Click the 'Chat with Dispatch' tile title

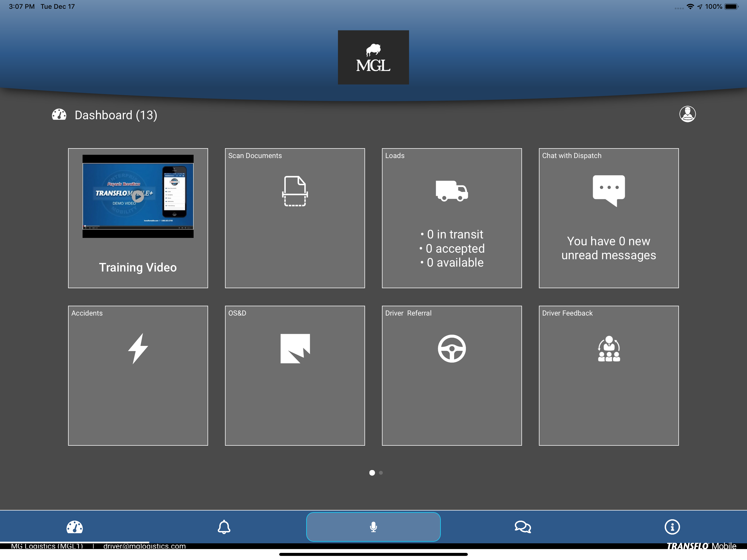572,156
